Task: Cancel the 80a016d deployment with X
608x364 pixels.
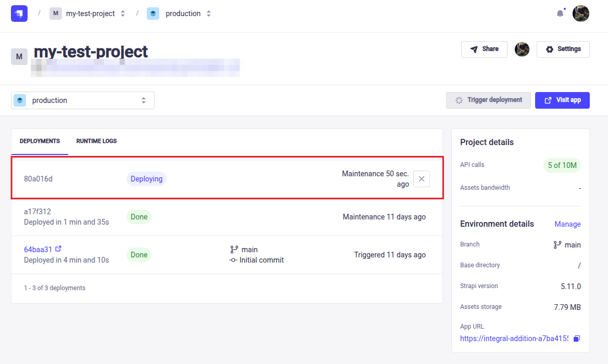Action: click(x=422, y=179)
